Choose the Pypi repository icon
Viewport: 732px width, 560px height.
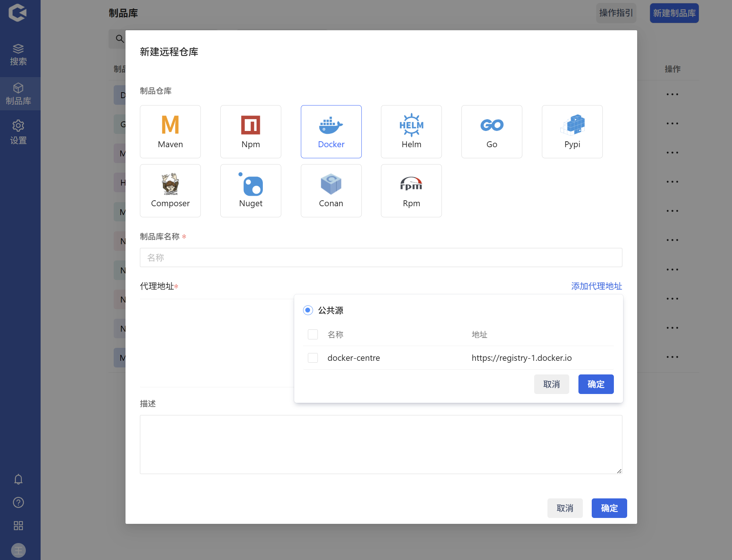pos(572,131)
